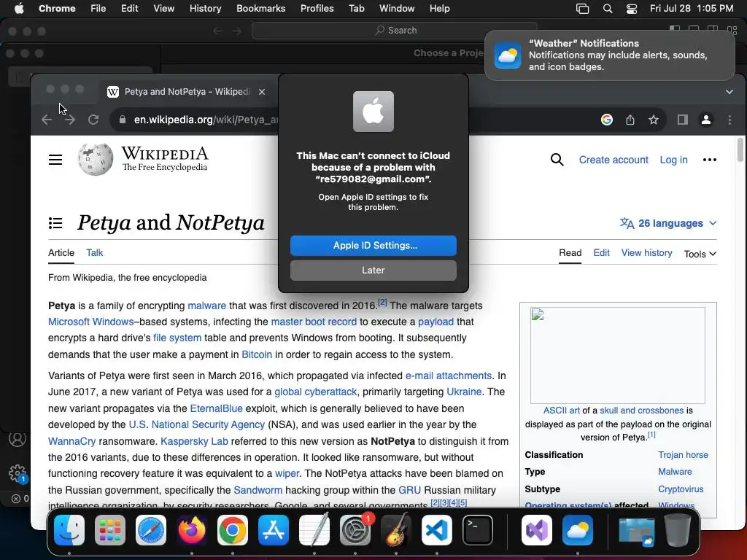Reload the Wikipedia page
Viewport: 747px width, 560px height.
[x=93, y=120]
